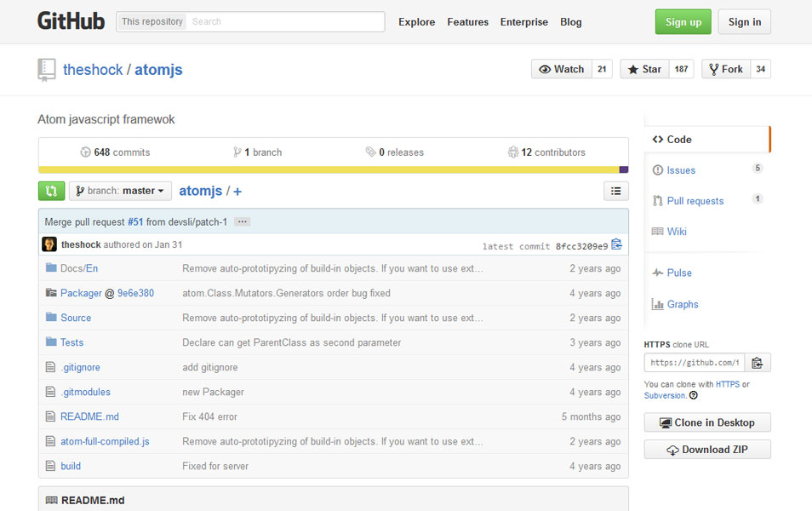Open the Explore menu item
The height and width of the screenshot is (511, 812).
coord(416,22)
